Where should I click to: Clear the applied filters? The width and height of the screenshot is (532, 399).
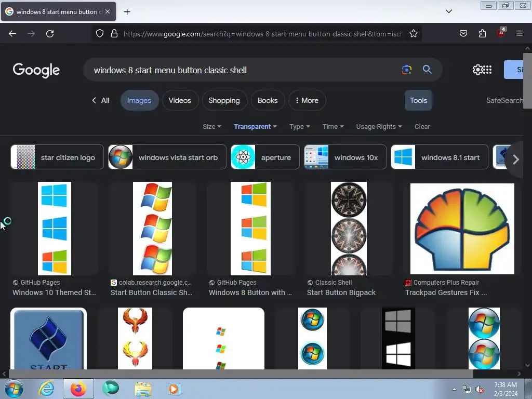coord(422,127)
